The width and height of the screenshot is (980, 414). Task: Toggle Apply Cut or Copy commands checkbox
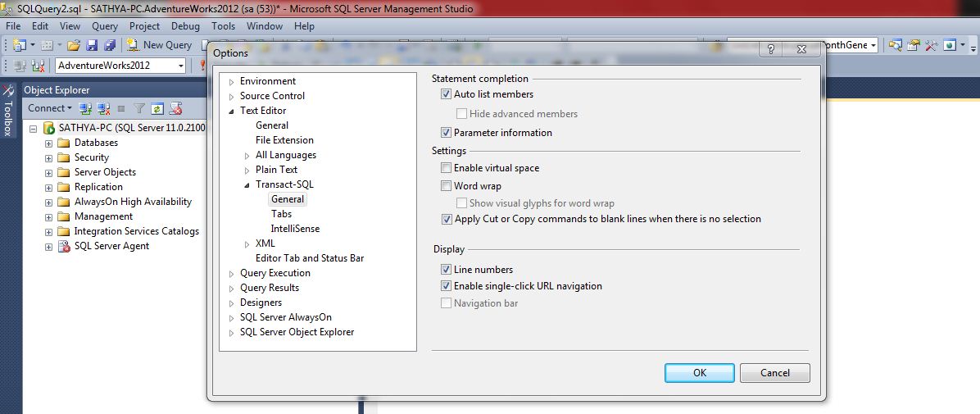[x=446, y=219]
